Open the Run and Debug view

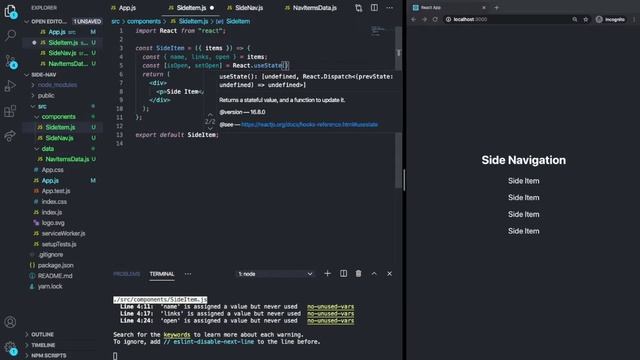tap(10, 86)
